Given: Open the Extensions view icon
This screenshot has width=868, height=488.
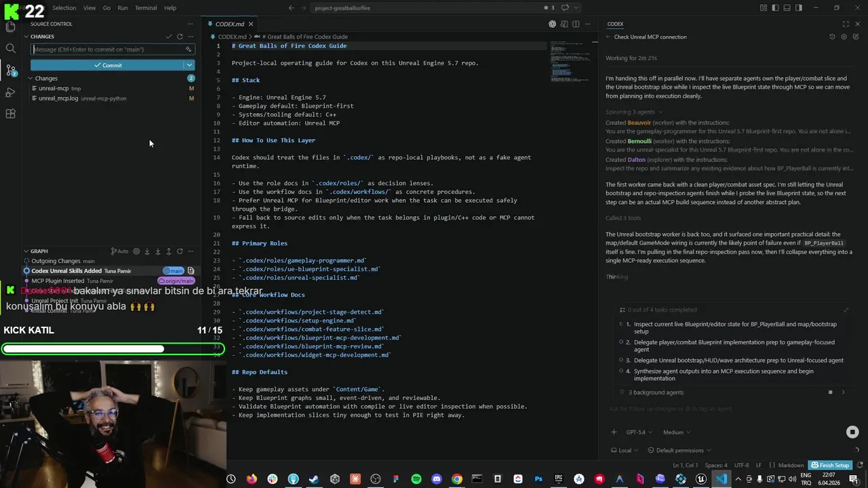Looking at the screenshot, I should point(10,114).
